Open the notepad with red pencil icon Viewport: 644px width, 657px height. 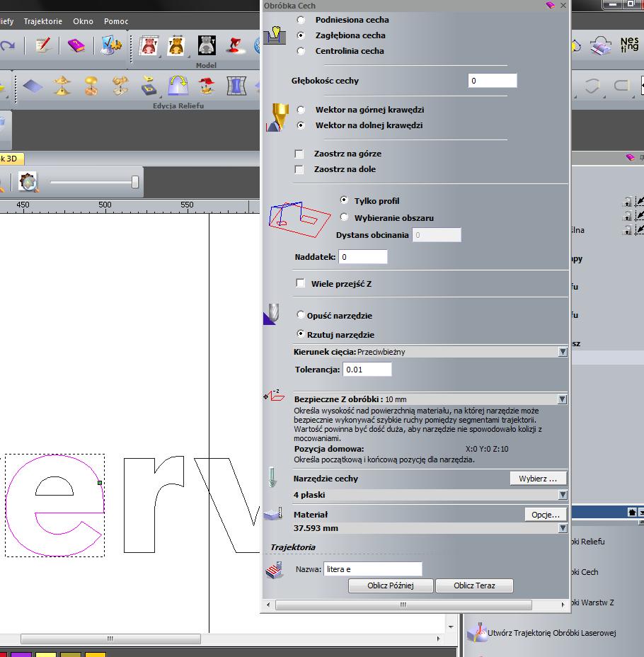pos(42,45)
